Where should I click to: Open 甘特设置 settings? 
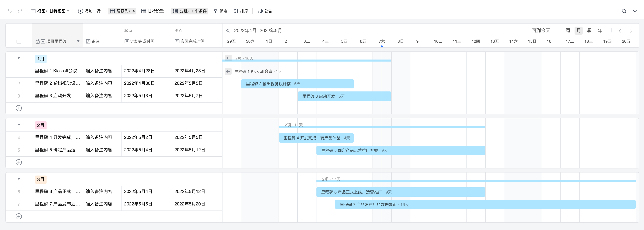pos(153,11)
